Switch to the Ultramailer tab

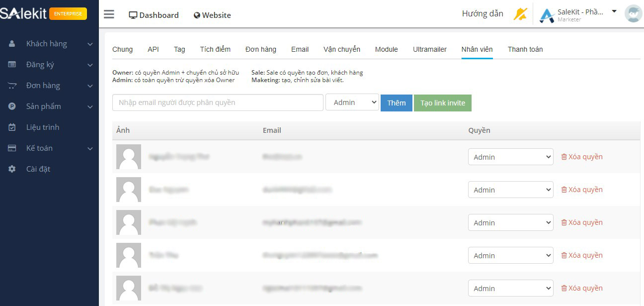[429, 49]
